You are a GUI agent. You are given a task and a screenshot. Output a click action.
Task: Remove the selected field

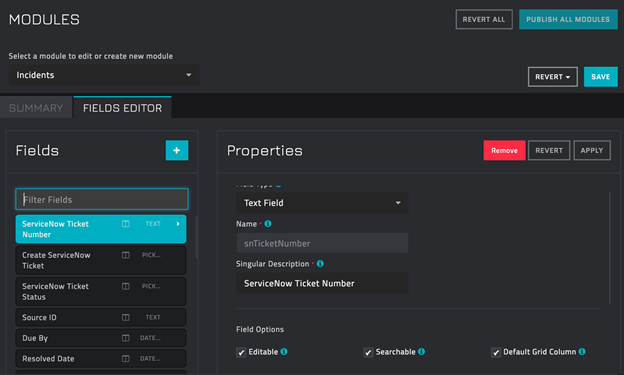(504, 150)
